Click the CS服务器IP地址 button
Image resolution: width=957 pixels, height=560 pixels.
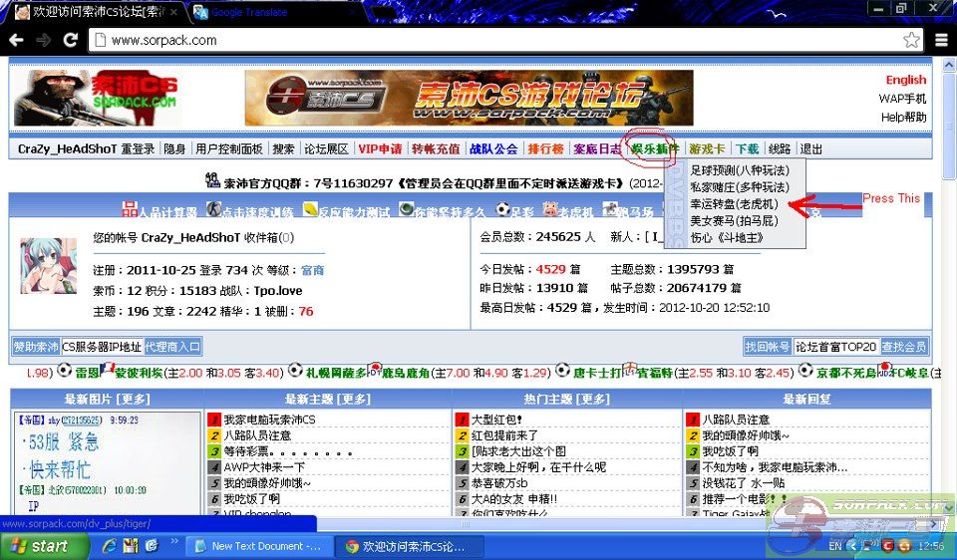[102, 347]
